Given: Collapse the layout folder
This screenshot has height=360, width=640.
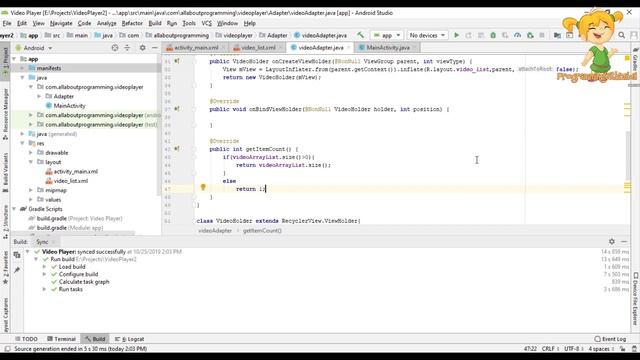Looking at the screenshot, I should point(31,162).
